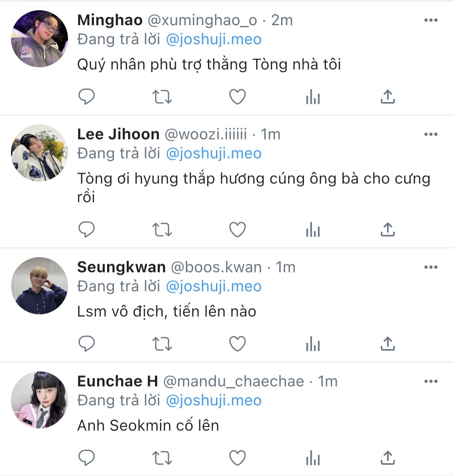Like Lee Jihoon's reply
Viewport: 454px width, 476px height.
[x=237, y=230]
